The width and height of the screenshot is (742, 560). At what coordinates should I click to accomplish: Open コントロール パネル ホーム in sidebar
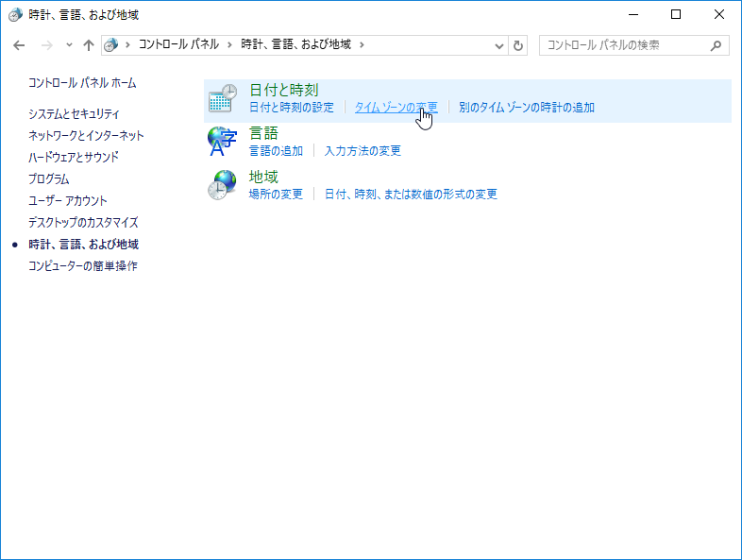tap(82, 83)
